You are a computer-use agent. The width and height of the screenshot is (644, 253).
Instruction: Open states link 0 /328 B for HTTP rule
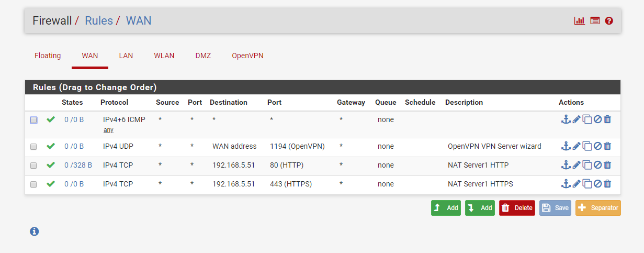[78, 165]
